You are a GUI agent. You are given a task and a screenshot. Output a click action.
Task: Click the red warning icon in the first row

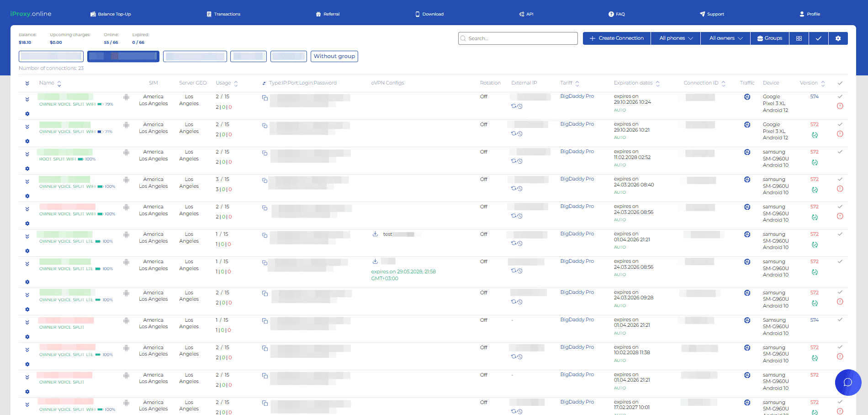840,106
